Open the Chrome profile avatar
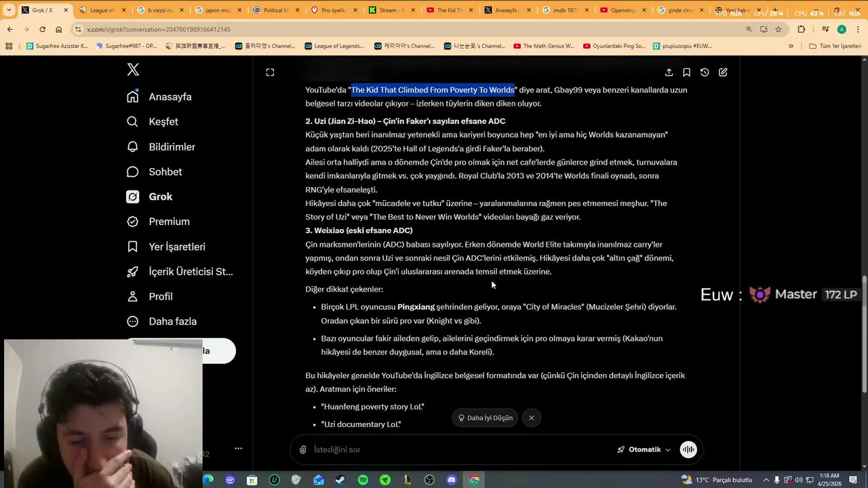 (x=842, y=29)
